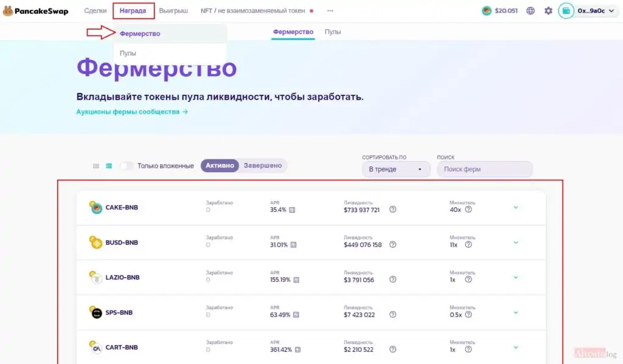Screen dimensions: 623x364
Task: Show liquidity help for BUSD-BNB
Action: [392, 244]
